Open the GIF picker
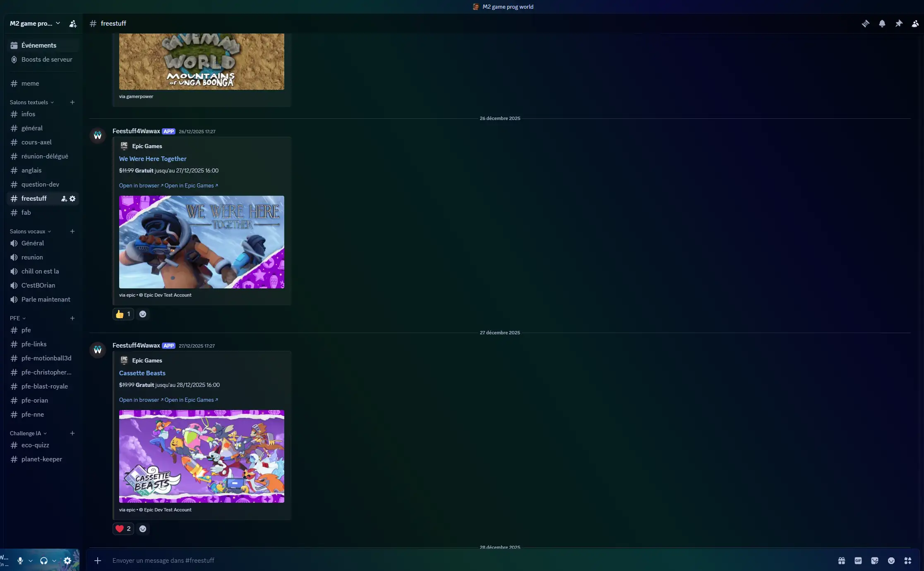Image resolution: width=924 pixels, height=571 pixels. pos(858,561)
